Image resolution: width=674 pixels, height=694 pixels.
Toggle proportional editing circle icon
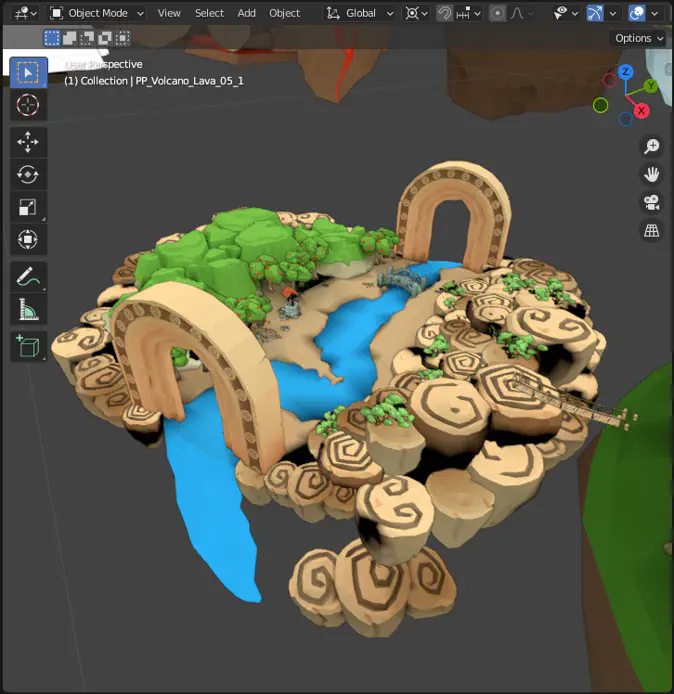(x=497, y=13)
